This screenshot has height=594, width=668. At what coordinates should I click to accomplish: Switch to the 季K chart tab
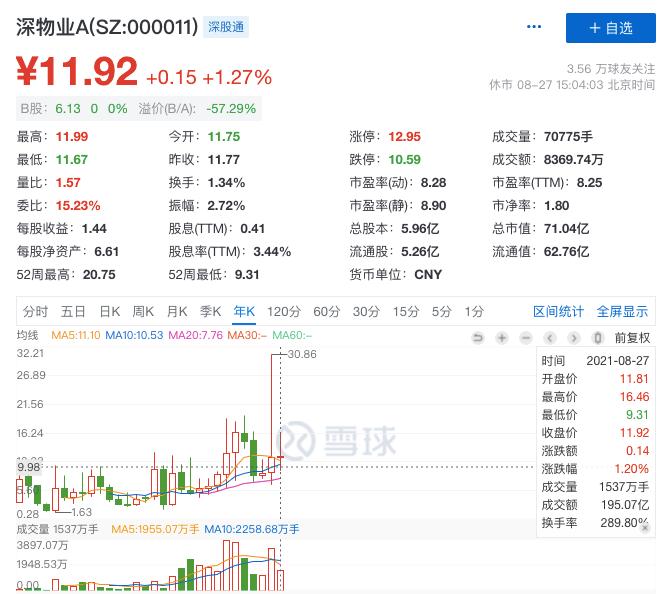pos(210,311)
